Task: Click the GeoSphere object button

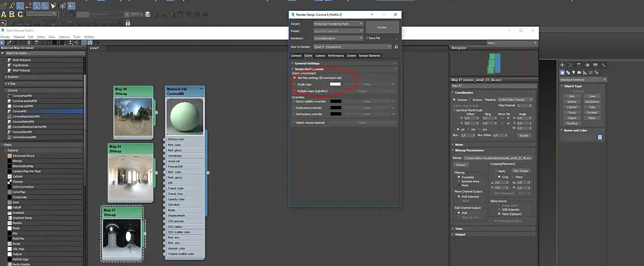Action: [592, 101]
